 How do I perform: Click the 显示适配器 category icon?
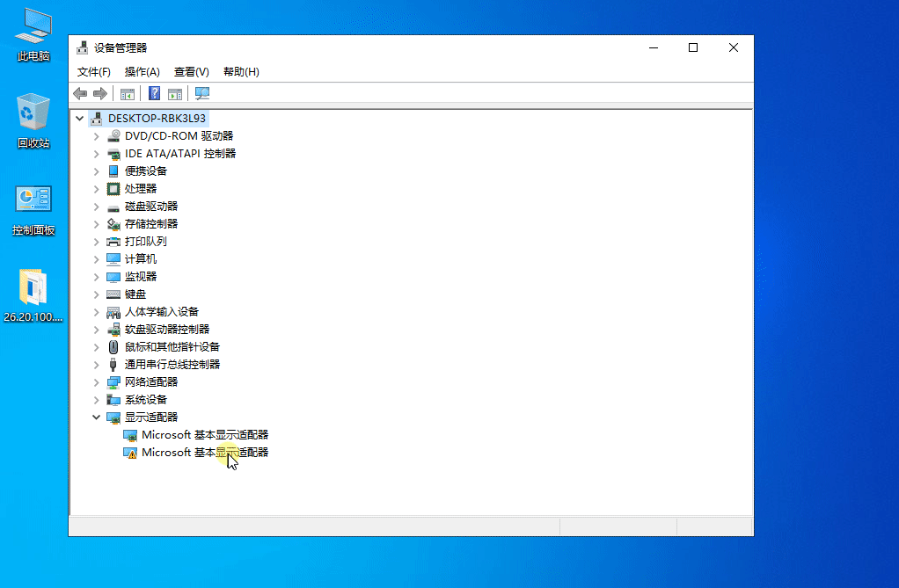(113, 417)
